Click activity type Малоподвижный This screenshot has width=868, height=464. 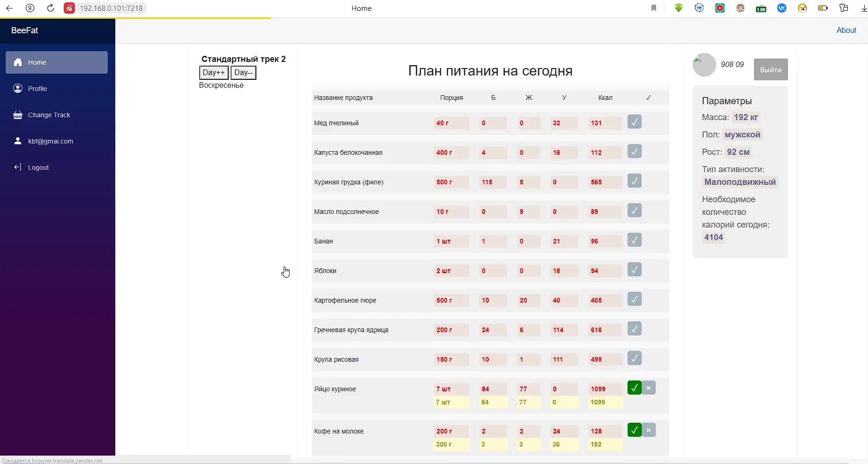[x=740, y=182]
